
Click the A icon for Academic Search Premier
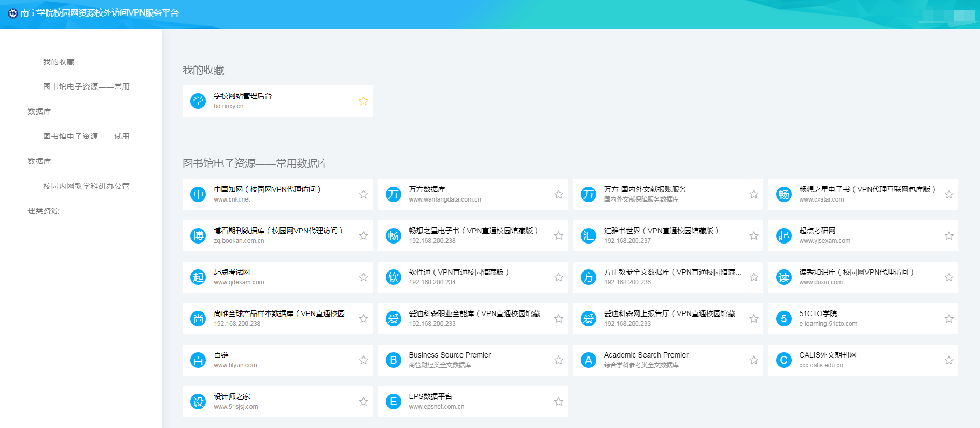click(x=588, y=360)
